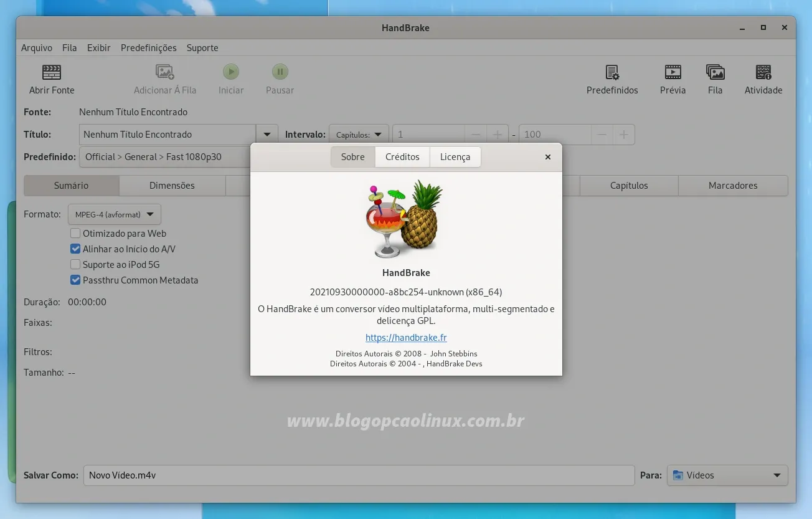Select Créditos tab in about dialog
This screenshot has height=519, width=812.
pos(402,157)
